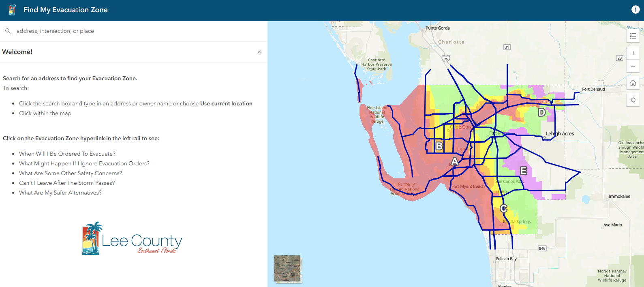Click "When Will I Be Ordered To Evacuate?"
The image size is (644, 287).
point(67,154)
